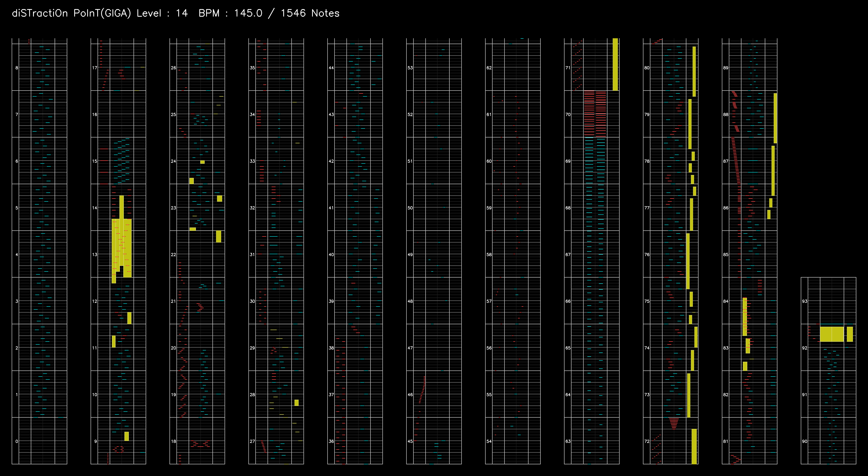868x476 pixels.
Task: Click the red diagonal note run in measure 46
Action: [422, 390]
